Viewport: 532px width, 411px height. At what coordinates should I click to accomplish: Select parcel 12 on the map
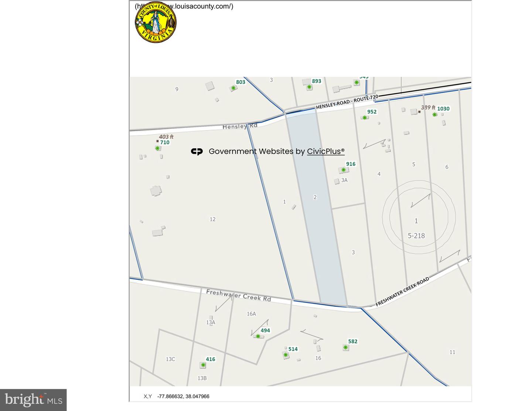tap(212, 219)
